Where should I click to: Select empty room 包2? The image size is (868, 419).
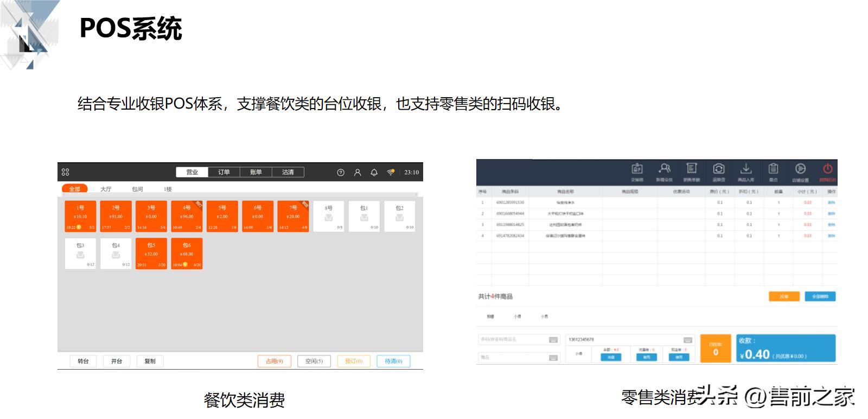tap(400, 217)
